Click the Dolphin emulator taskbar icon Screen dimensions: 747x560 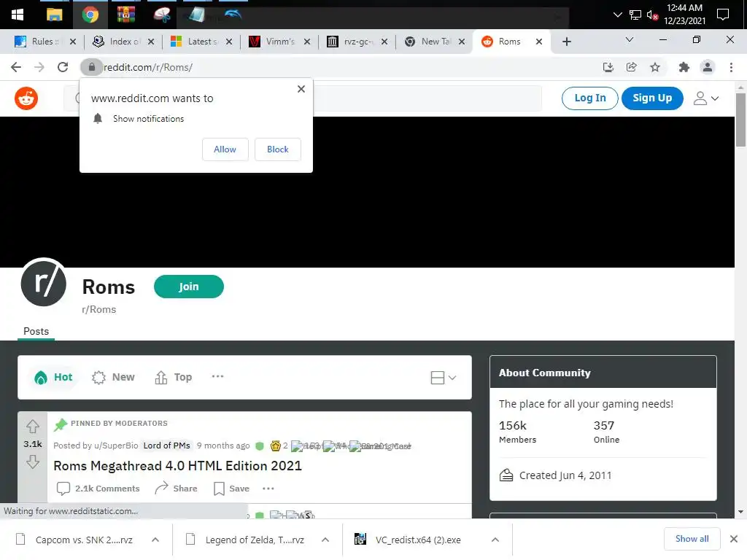[x=233, y=15]
